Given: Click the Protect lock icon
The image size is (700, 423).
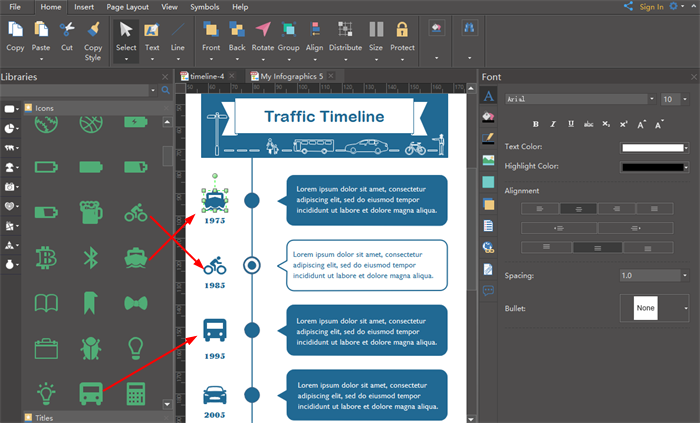Looking at the screenshot, I should coord(402,30).
